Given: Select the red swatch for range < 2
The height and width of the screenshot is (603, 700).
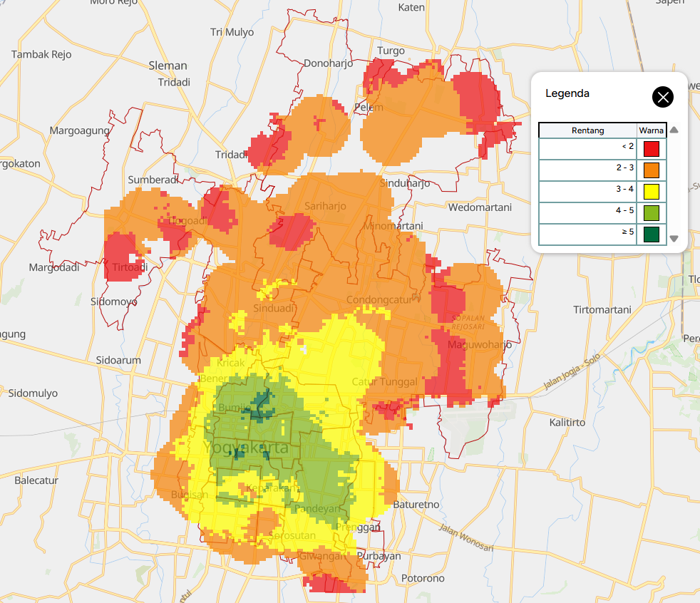Looking at the screenshot, I should [652, 149].
